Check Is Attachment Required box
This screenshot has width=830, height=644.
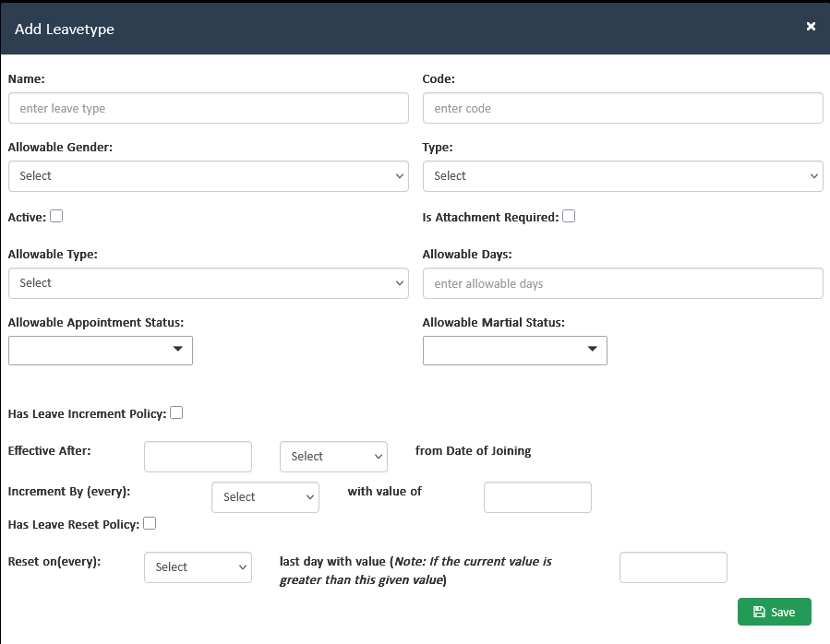tap(569, 216)
